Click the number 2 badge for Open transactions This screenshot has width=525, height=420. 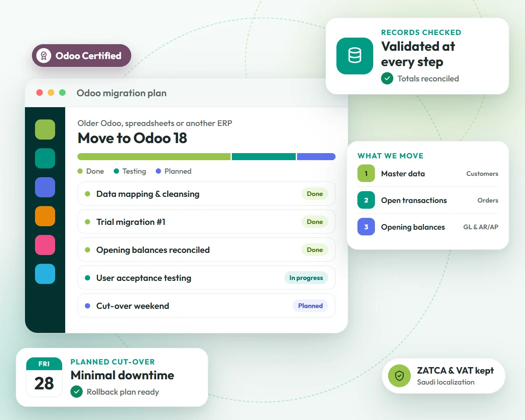click(x=366, y=200)
